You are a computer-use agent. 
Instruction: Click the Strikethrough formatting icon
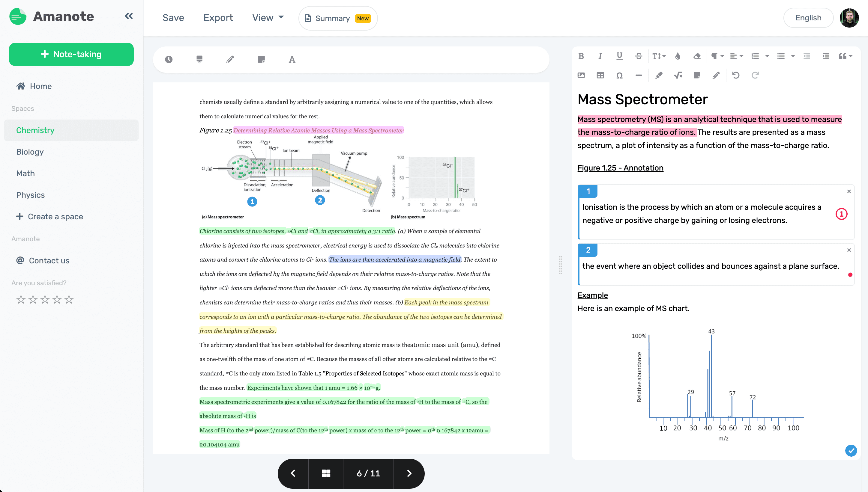pos(638,56)
